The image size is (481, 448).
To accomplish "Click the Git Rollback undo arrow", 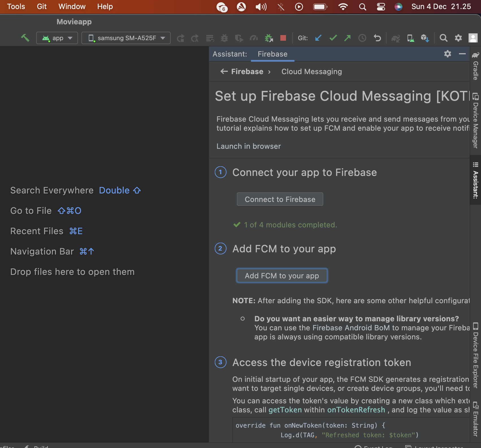I will [x=377, y=38].
